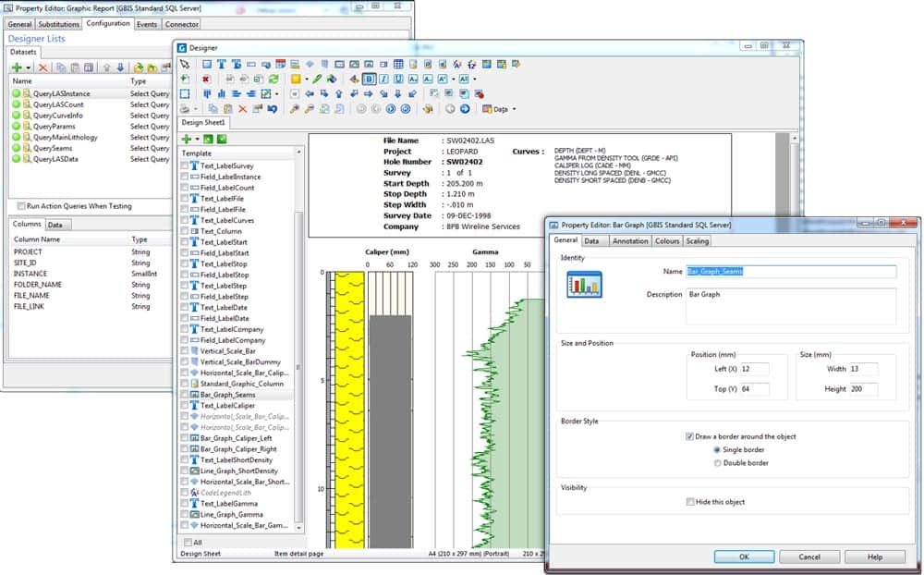This screenshot has height=575, width=924.
Task: Apply italic formatting in the Designer toolbar
Action: [x=383, y=79]
